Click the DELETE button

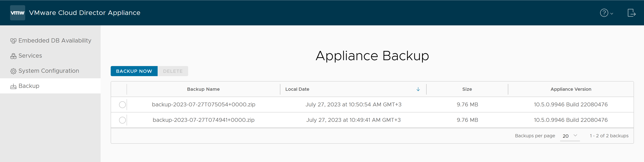(173, 71)
